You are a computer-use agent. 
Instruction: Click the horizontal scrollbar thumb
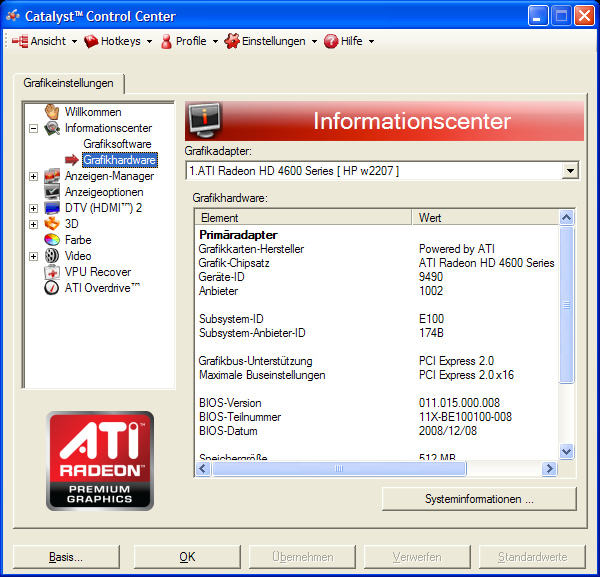(339, 468)
